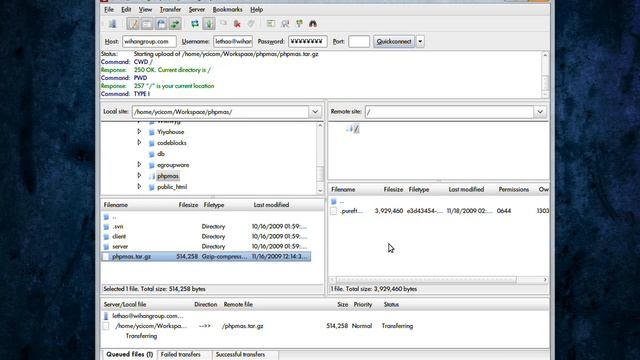
Task: Select the client directory row
Action: (x=206, y=237)
